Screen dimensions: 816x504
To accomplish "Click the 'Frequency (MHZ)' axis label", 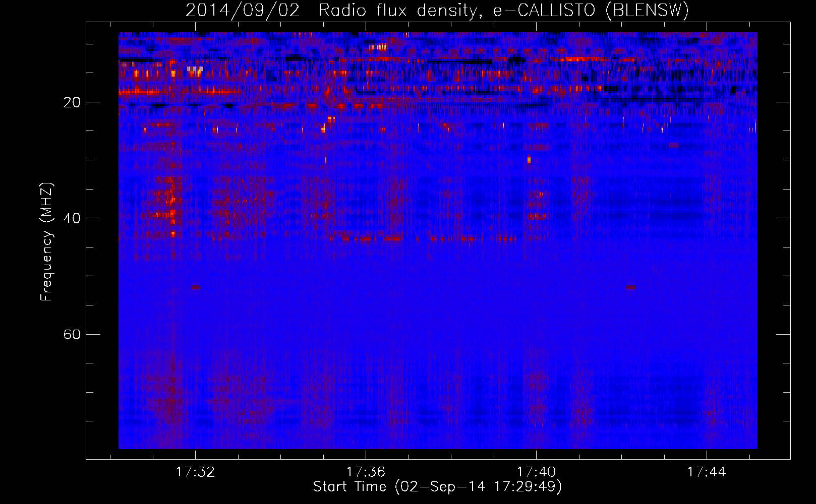I will [46, 242].
